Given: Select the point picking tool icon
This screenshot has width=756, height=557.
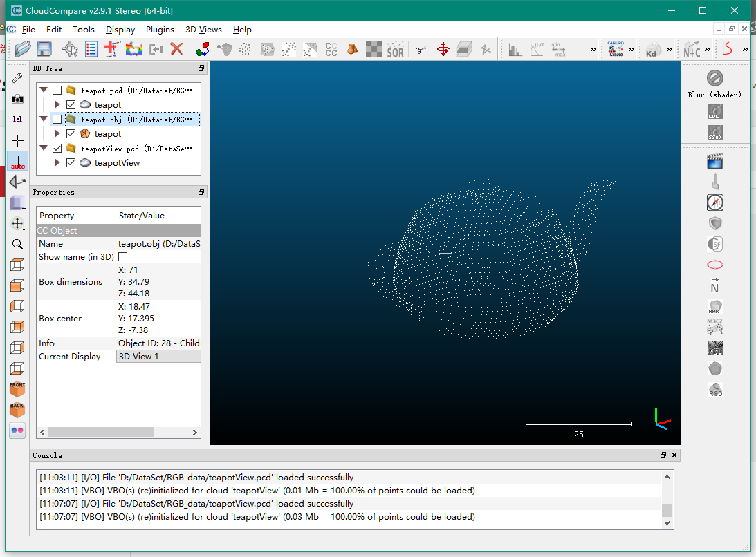Looking at the screenshot, I should (70, 49).
